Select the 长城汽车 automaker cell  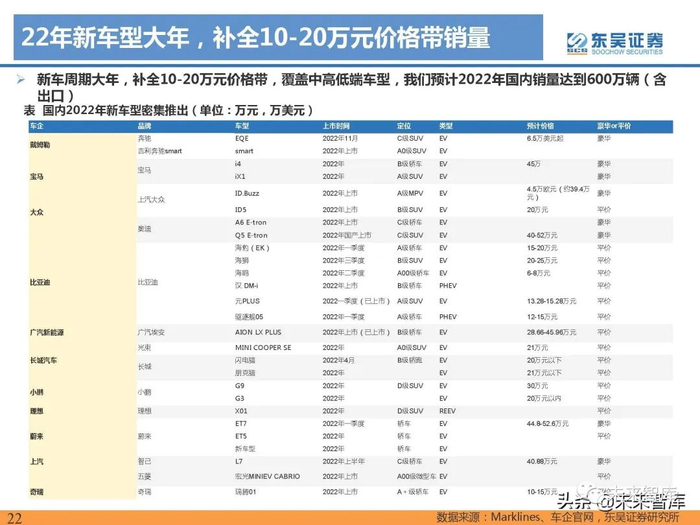coord(43,360)
